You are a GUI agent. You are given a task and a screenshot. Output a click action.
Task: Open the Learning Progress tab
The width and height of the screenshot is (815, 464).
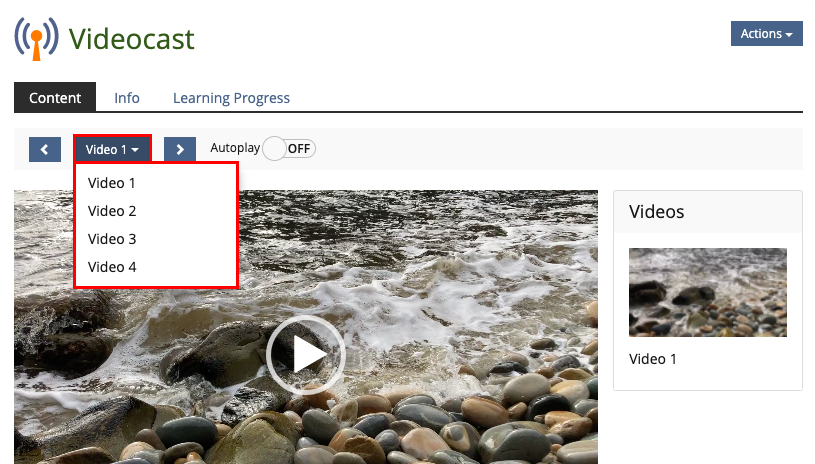click(231, 98)
